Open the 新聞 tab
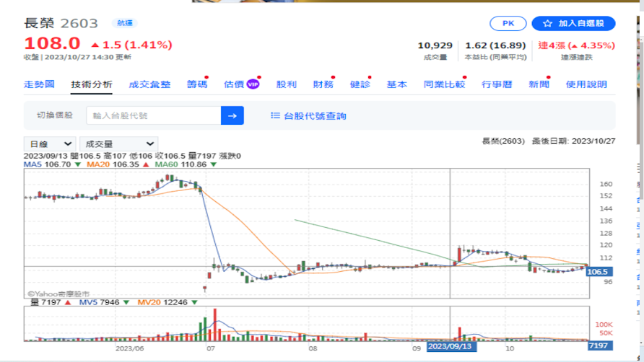The width and height of the screenshot is (644, 362). click(539, 84)
